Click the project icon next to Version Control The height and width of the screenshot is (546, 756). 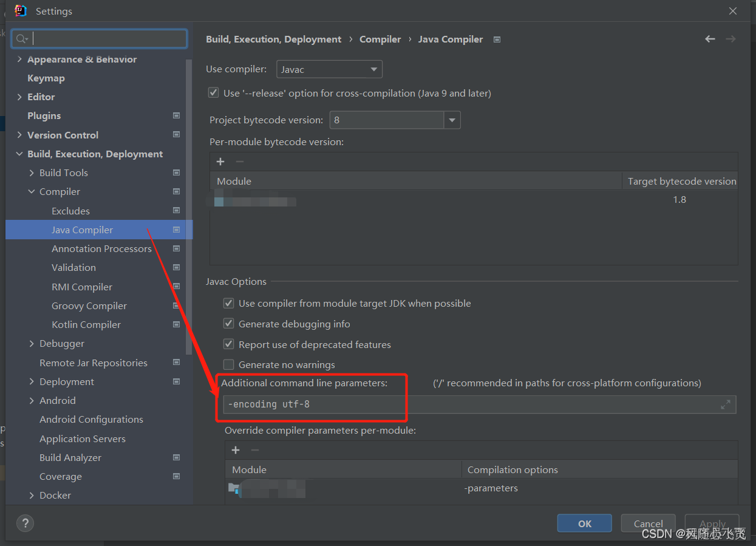point(176,134)
